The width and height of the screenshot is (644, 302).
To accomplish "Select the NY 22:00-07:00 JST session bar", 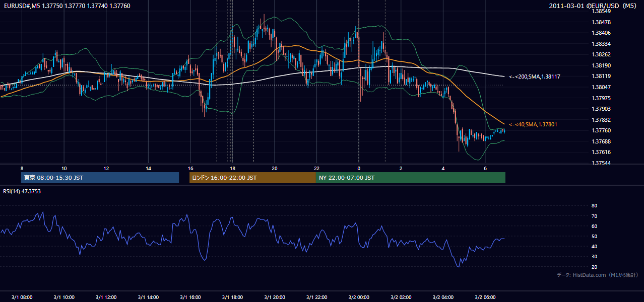I will click(x=411, y=178).
